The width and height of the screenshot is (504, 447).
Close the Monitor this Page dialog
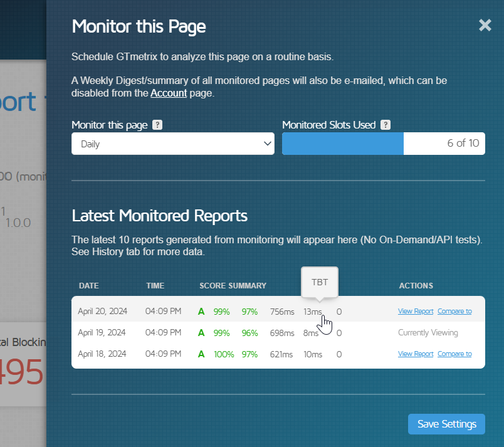tap(485, 25)
